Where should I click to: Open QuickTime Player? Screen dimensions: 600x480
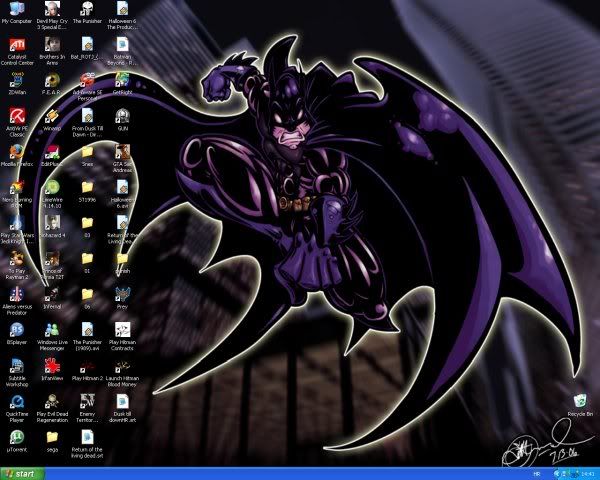pyautogui.click(x=17, y=408)
